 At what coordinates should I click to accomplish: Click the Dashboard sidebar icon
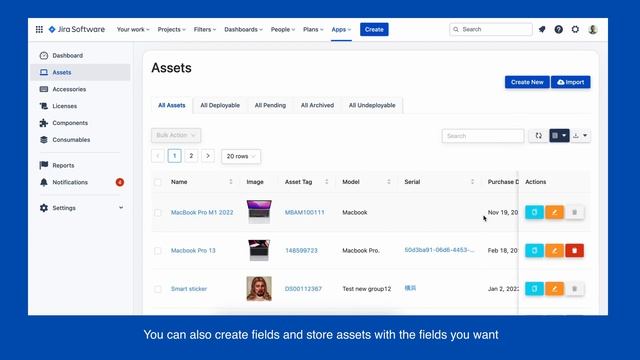(x=44, y=56)
